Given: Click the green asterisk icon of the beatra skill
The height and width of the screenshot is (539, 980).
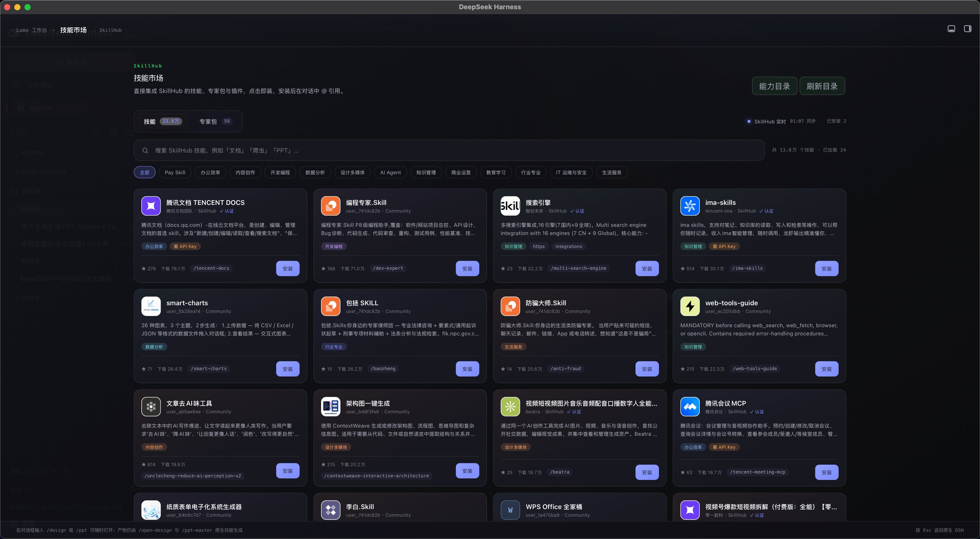Looking at the screenshot, I should 510,407.
